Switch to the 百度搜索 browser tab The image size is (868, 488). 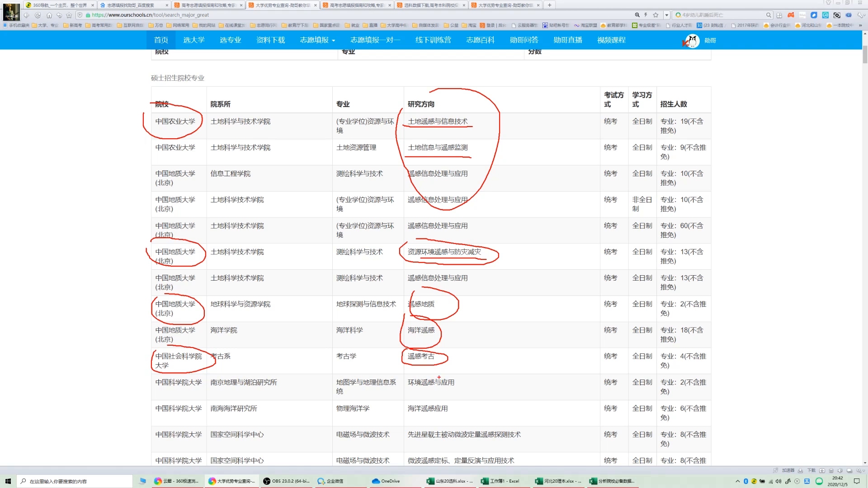click(x=131, y=5)
